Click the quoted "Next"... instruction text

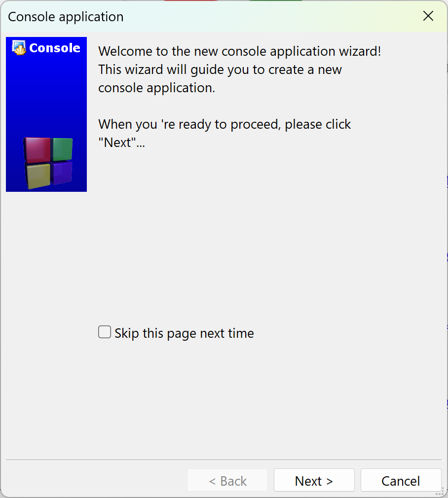(x=121, y=142)
